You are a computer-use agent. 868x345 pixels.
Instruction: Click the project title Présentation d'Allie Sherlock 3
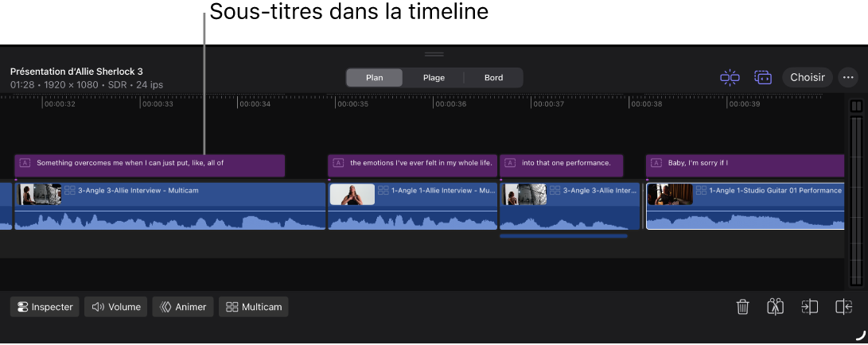click(x=76, y=72)
